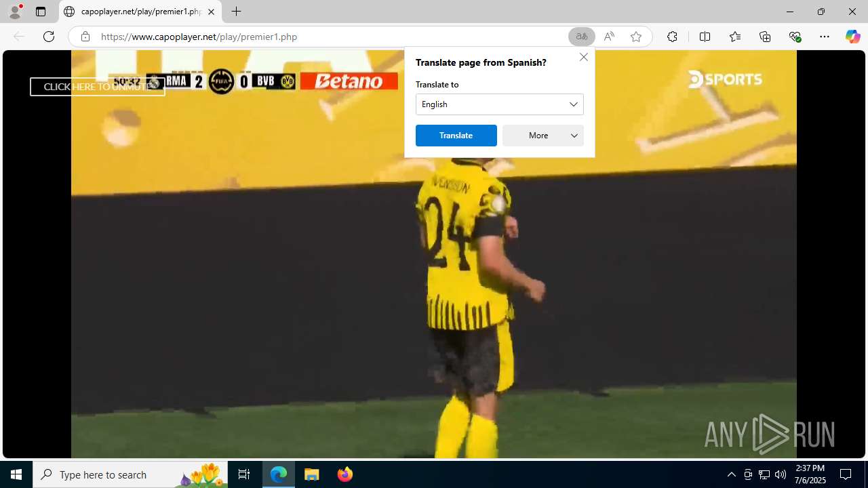Launch Firefox from taskbar
868x488 pixels.
[344, 474]
